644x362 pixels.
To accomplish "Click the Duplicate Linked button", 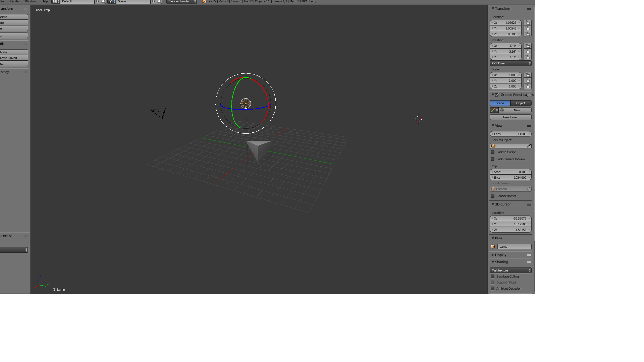I will 13,58.
